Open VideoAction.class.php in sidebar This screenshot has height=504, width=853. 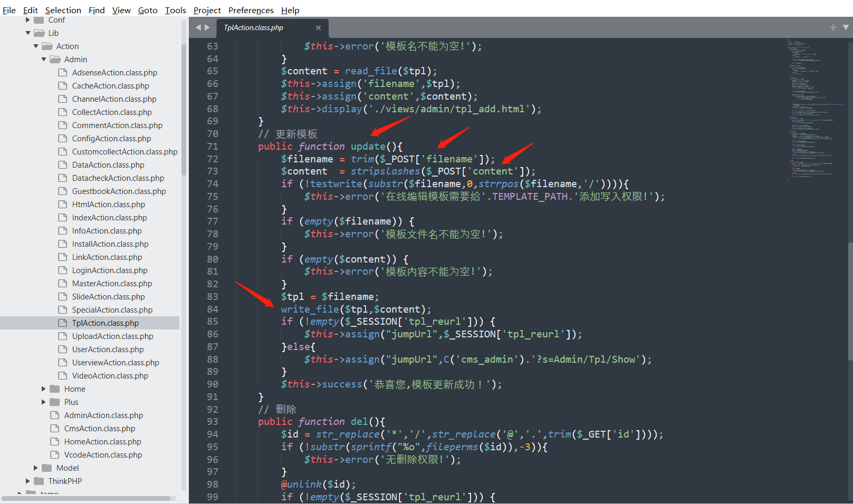coord(110,376)
